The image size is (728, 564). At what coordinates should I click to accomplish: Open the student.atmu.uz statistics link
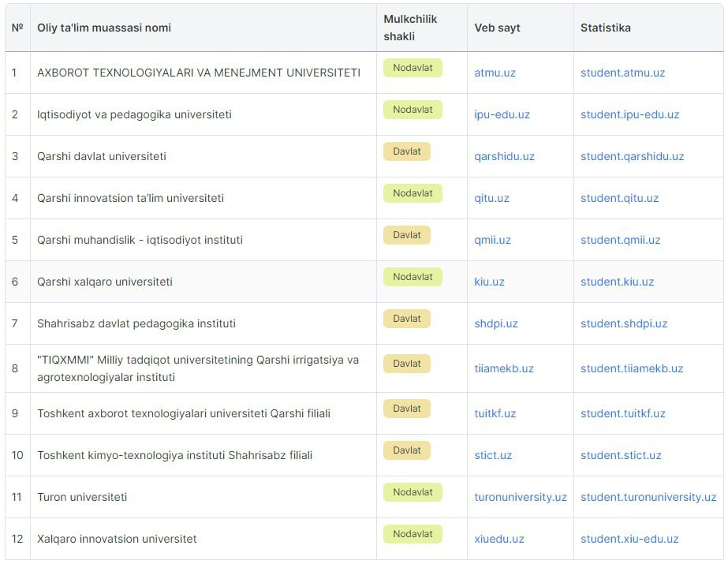click(x=622, y=73)
